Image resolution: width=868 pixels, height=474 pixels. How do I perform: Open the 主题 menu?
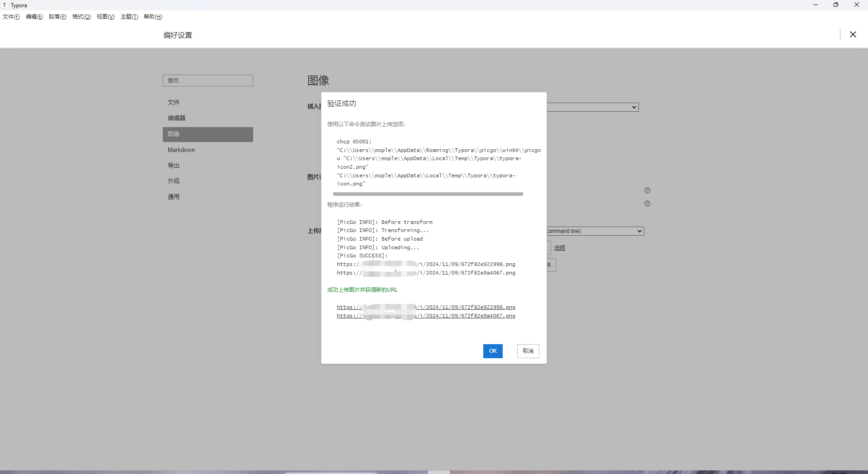point(129,17)
